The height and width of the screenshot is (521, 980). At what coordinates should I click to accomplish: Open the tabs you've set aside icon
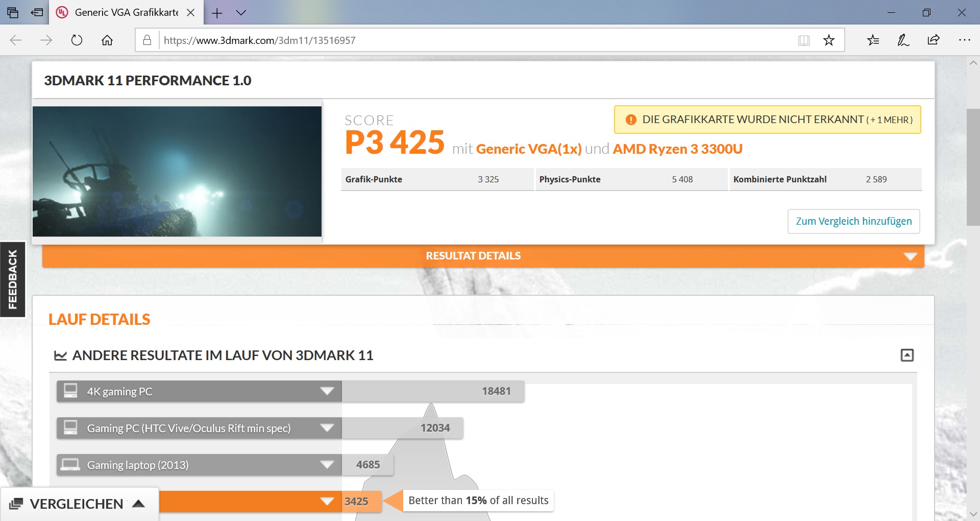point(13,13)
